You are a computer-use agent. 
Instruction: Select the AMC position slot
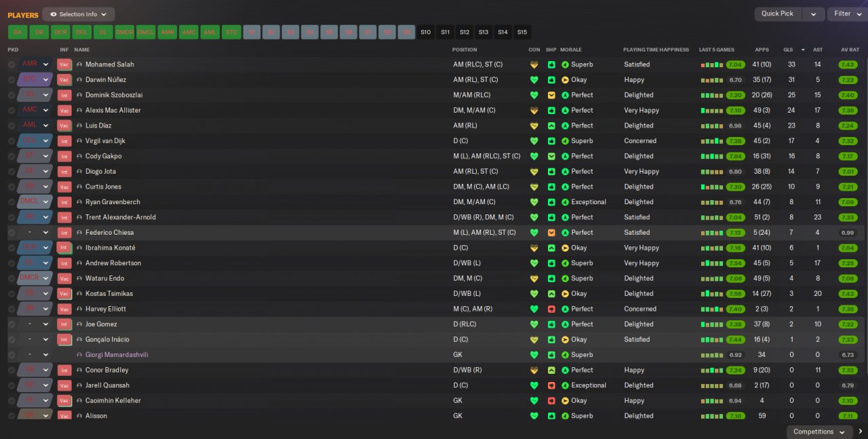(189, 32)
